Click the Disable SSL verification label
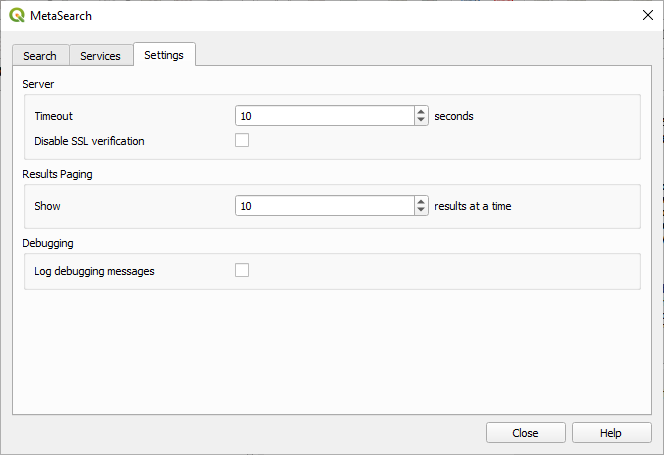 (89, 141)
